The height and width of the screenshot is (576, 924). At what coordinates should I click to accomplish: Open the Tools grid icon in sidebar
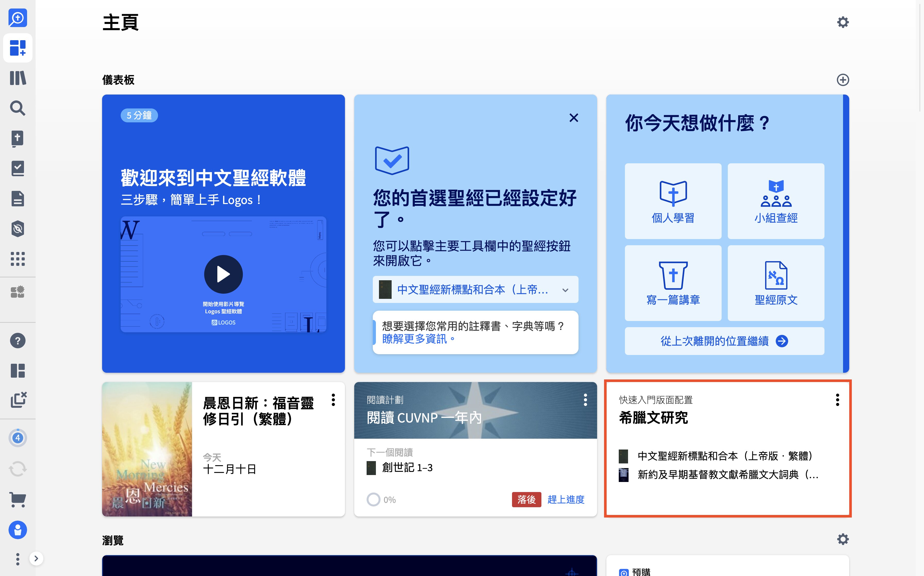tap(18, 259)
